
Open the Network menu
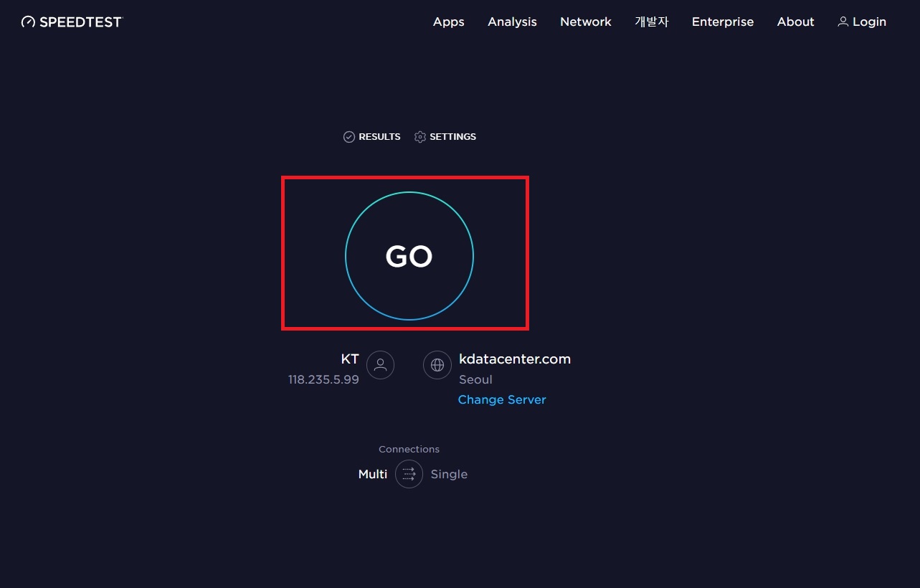pyautogui.click(x=586, y=22)
